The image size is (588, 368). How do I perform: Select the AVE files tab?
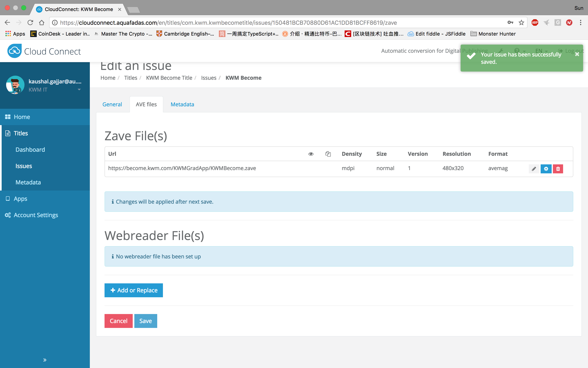[146, 104]
